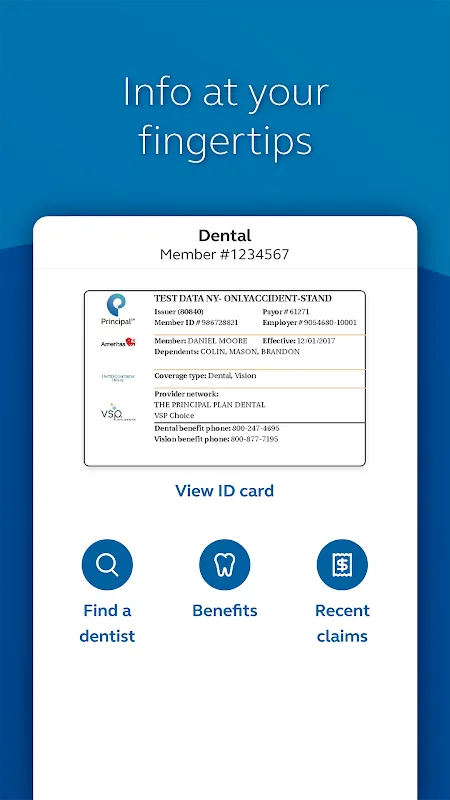Click the Vision benefit phone number
The image size is (450, 800).
(x=255, y=439)
